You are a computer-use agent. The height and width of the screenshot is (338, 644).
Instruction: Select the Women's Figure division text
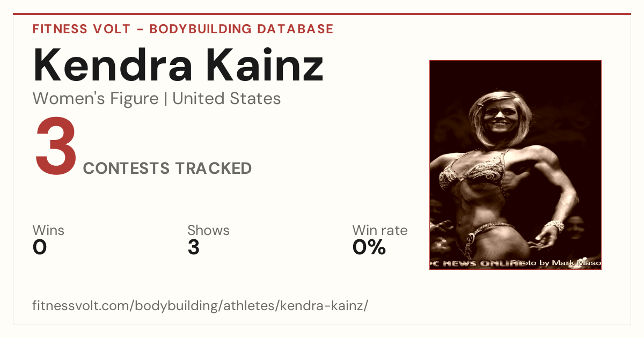tap(96, 99)
